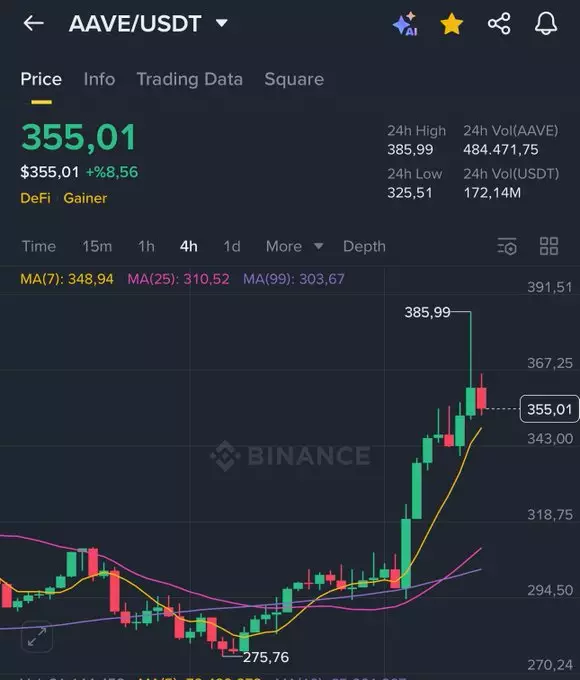Tap the DeFi tag
Screen dimensions: 580x680
(36, 198)
